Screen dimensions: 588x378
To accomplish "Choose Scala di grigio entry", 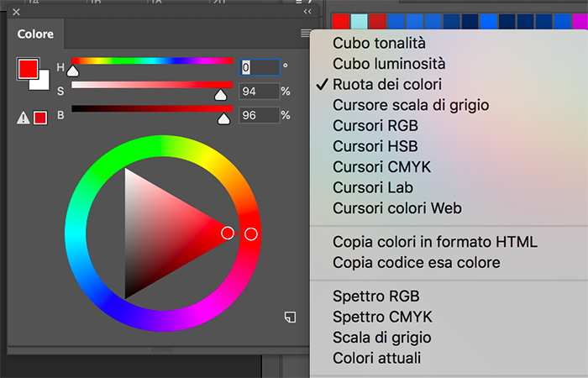I will point(381,338).
